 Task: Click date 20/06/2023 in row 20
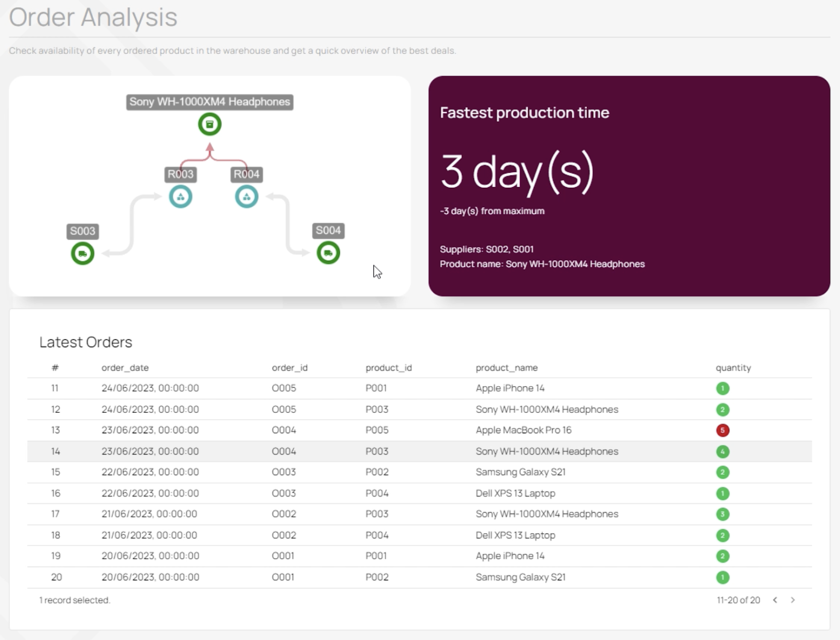coord(150,577)
